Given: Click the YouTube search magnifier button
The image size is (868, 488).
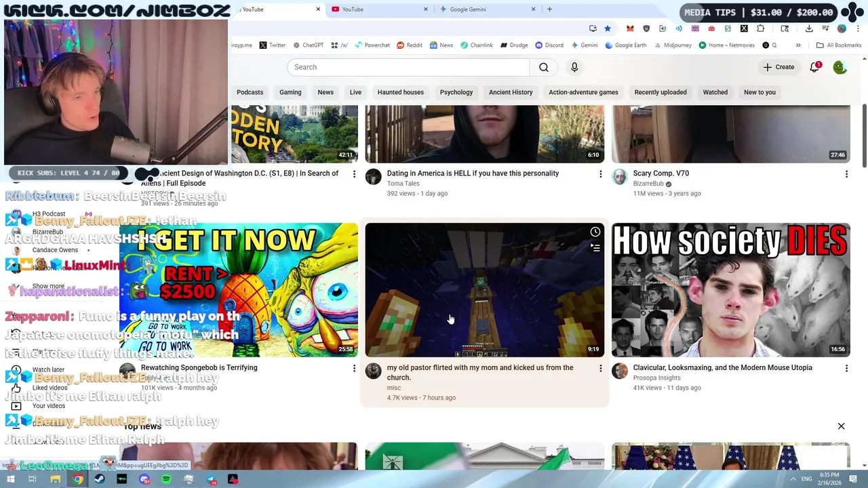Looking at the screenshot, I should tap(543, 67).
